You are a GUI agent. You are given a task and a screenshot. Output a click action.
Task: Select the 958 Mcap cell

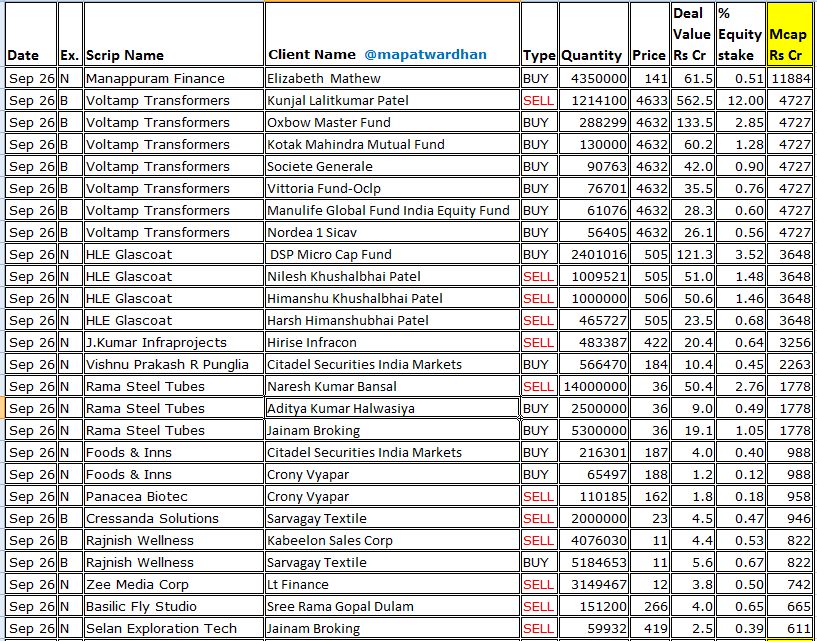coord(789,496)
